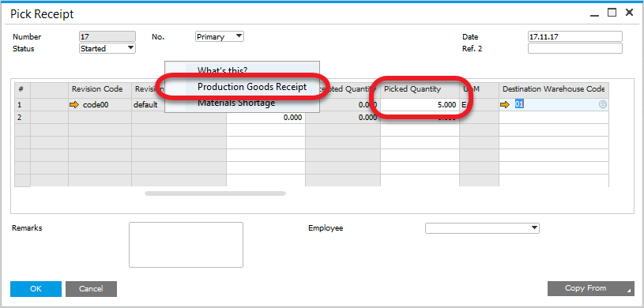Click the Destination Warehouse Code column header

[554, 89]
